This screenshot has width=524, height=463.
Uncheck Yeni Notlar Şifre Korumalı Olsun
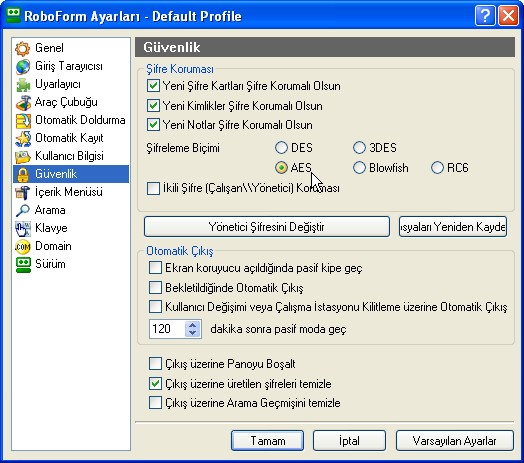[x=153, y=125]
